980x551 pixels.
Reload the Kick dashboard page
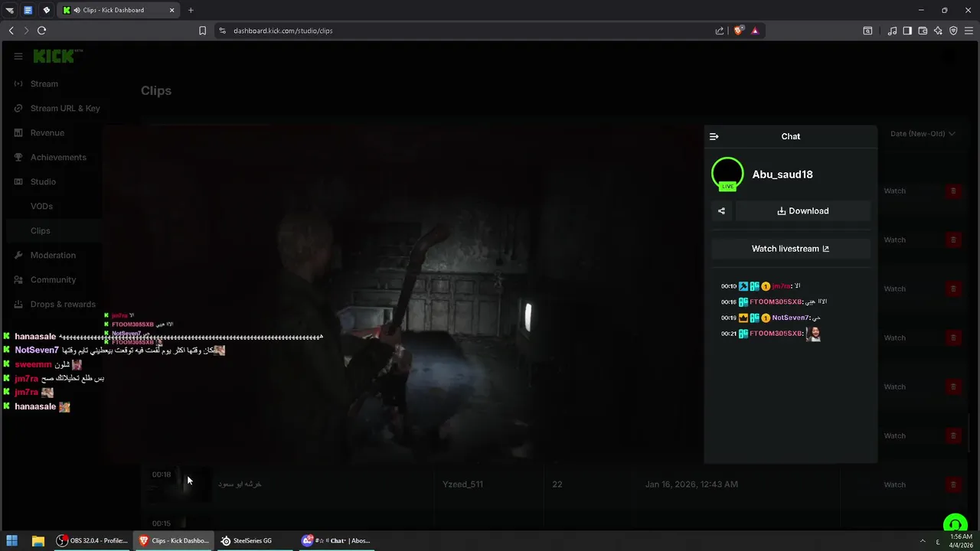point(41,31)
